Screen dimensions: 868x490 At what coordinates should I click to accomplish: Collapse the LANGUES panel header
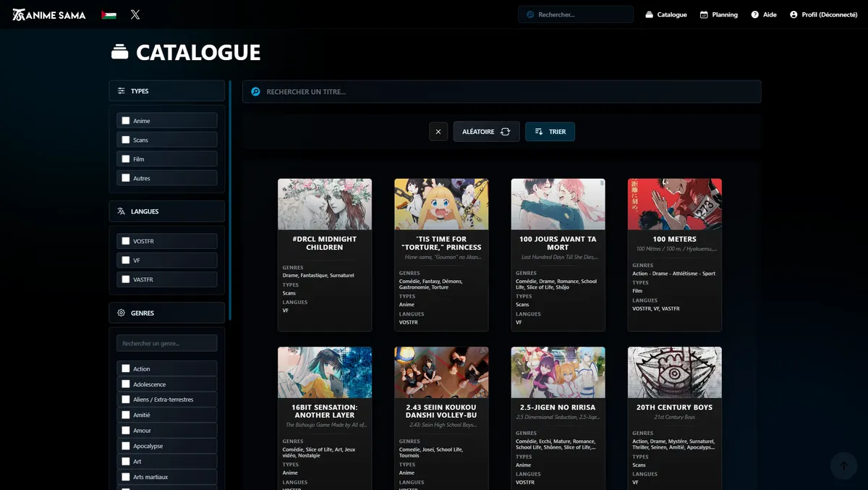coord(166,213)
